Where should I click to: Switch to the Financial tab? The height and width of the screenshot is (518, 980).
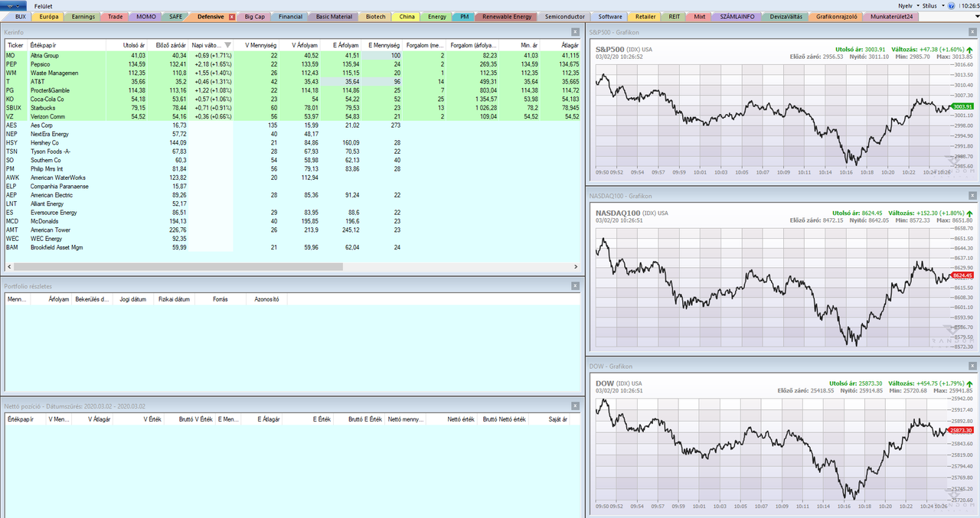290,16
